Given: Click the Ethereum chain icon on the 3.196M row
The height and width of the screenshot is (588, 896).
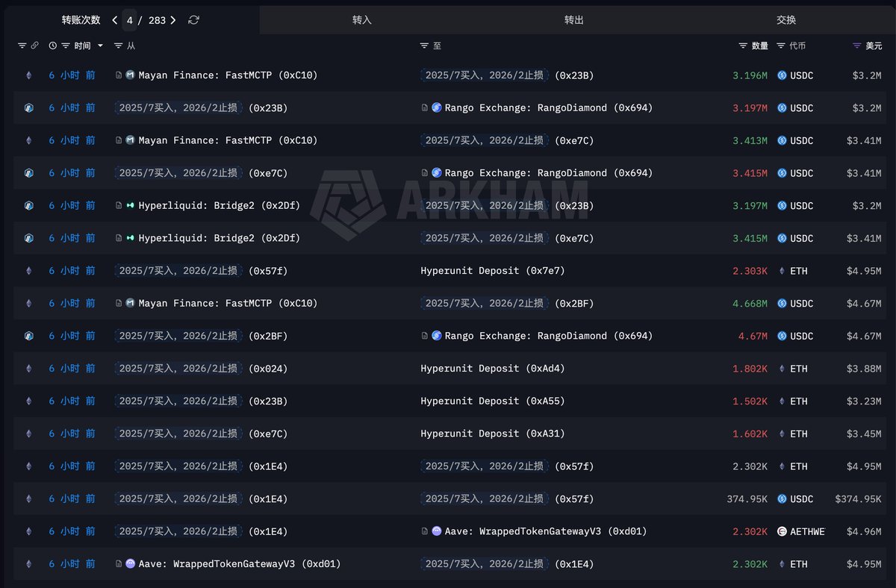Looking at the screenshot, I should 29,75.
